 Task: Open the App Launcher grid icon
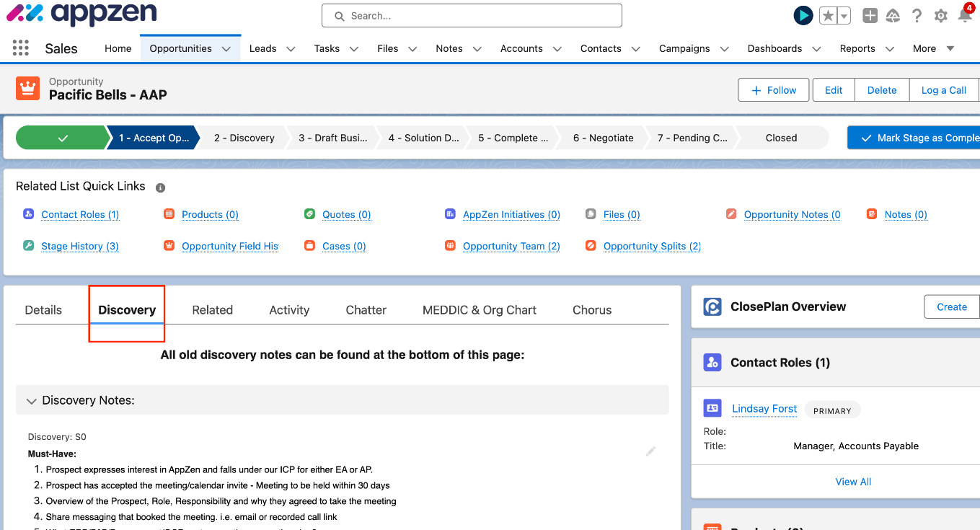click(x=21, y=48)
